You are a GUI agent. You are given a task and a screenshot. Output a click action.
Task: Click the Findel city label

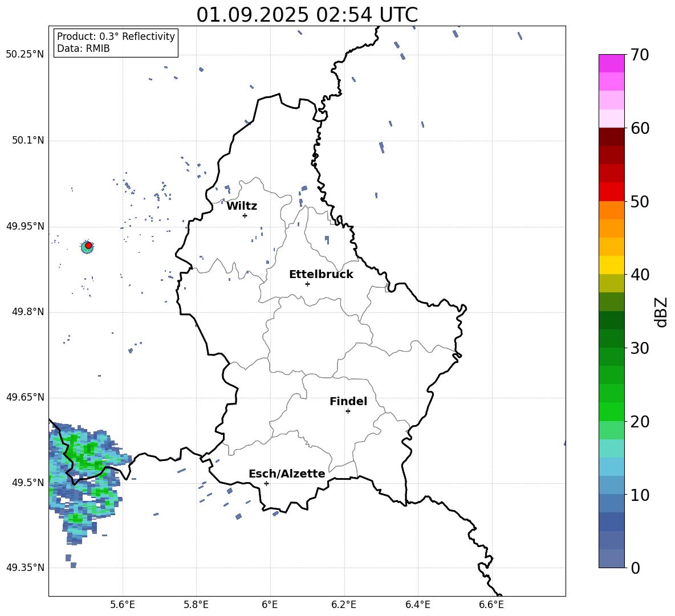(x=348, y=401)
